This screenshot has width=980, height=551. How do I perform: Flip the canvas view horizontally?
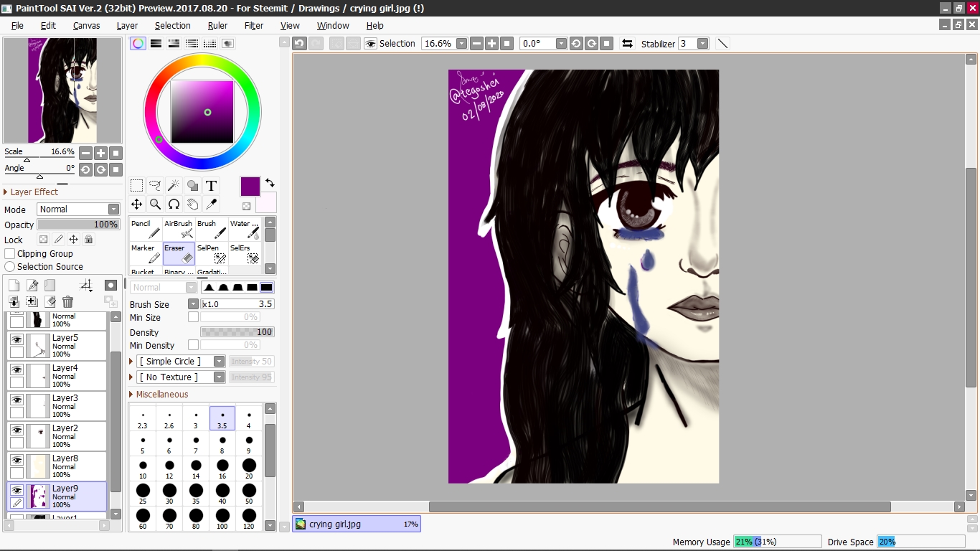click(627, 44)
